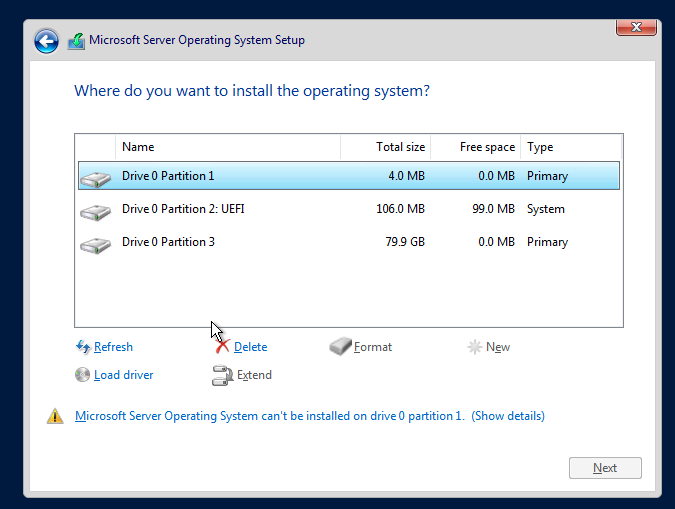Close the setup window

point(636,28)
